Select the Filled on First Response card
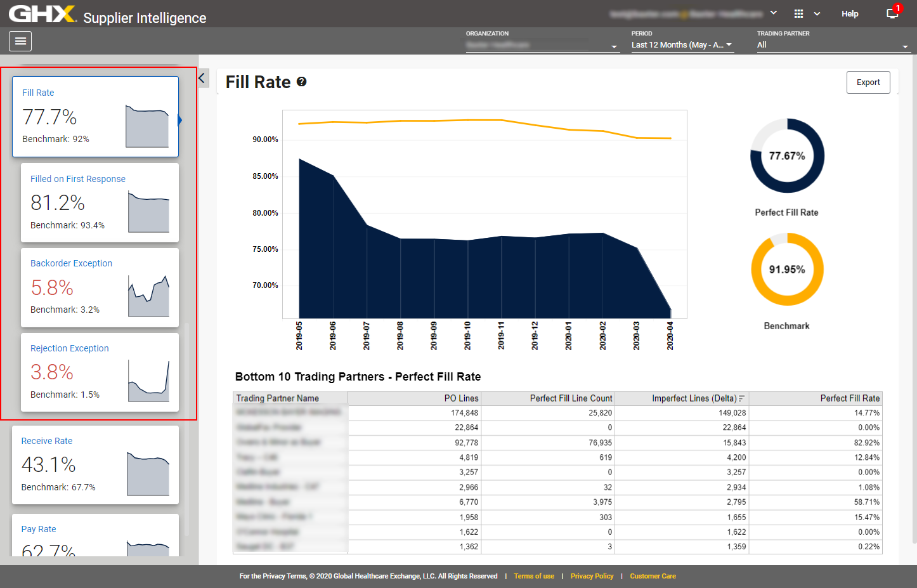917x588 pixels. 100,202
